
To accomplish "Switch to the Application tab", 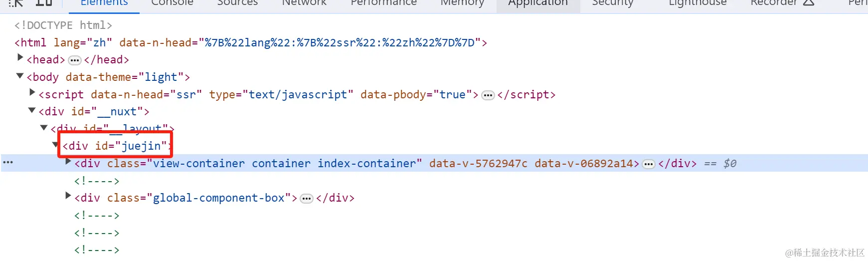I will tap(538, 3).
